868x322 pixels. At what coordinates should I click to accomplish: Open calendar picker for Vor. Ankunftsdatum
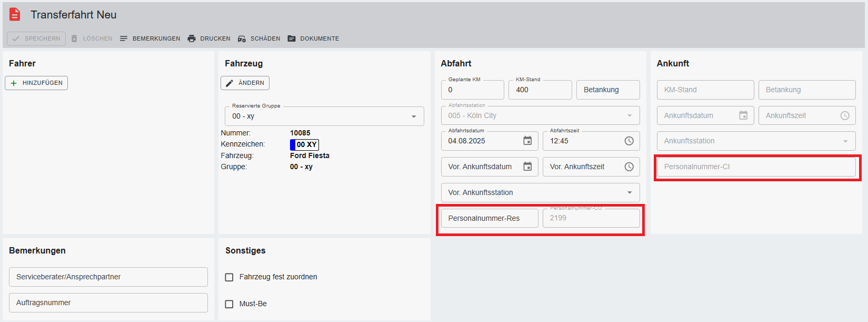click(x=527, y=167)
